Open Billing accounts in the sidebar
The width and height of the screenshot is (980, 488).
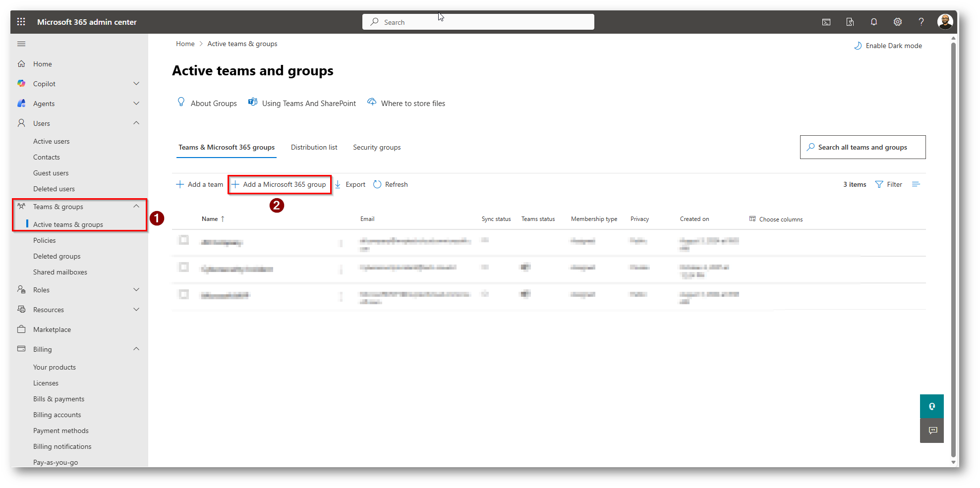[57, 415]
